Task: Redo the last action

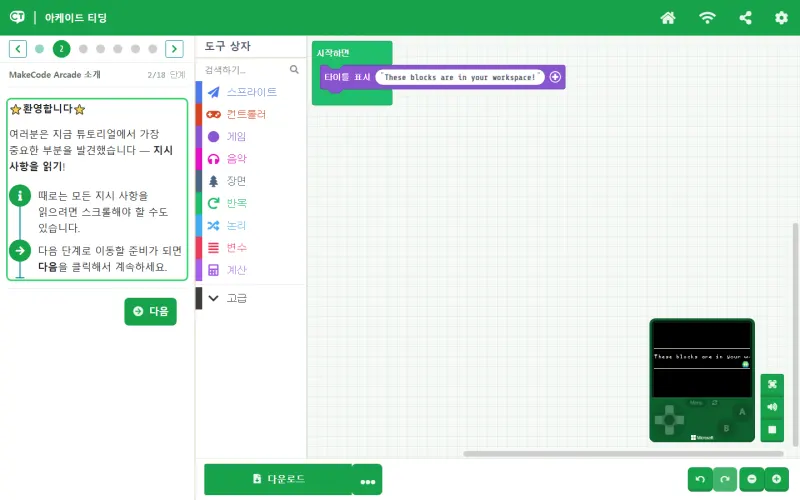Action: click(724, 479)
